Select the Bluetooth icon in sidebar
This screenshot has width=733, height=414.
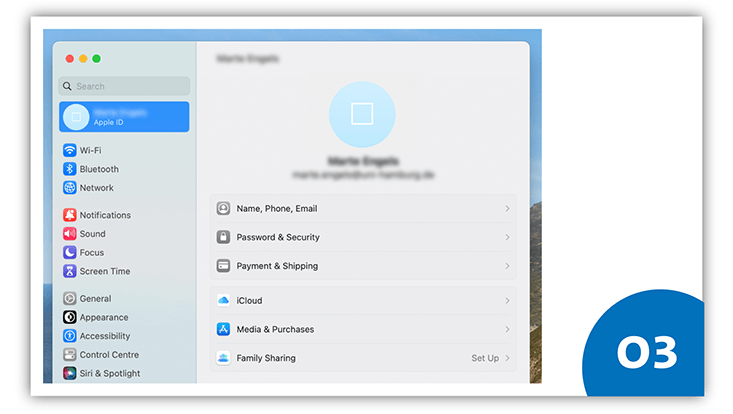(70, 169)
